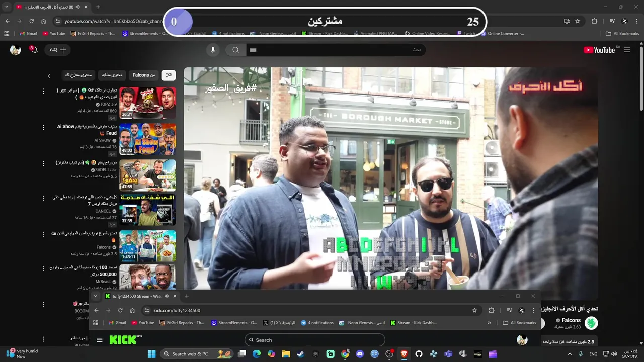The image size is (644, 362).
Task: Focus the YouTube search input field
Action: click(336, 50)
